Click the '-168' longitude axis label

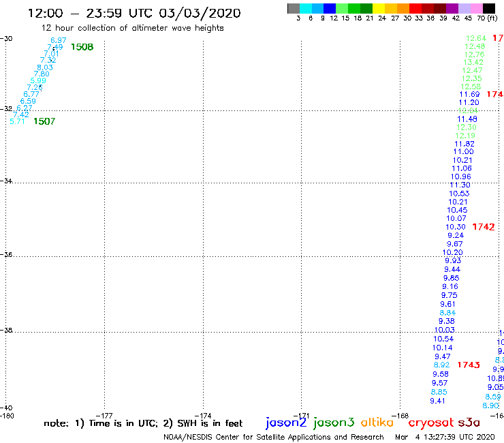pyautogui.click(x=400, y=416)
